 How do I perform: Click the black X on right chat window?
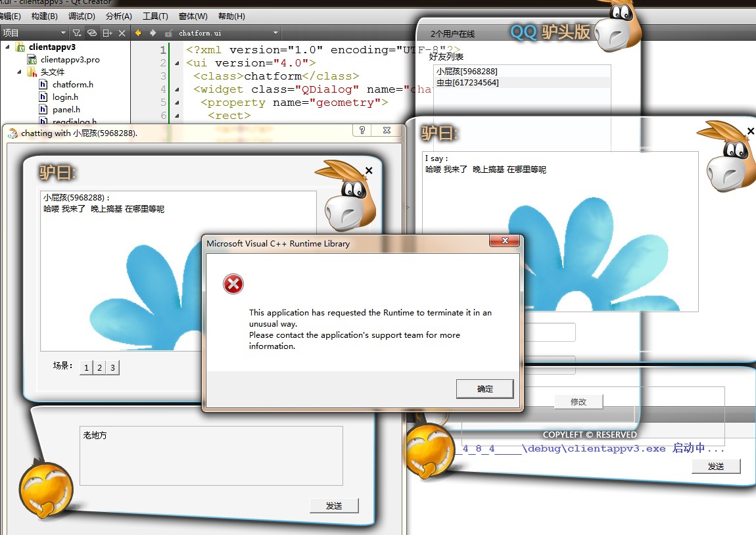tap(751, 131)
